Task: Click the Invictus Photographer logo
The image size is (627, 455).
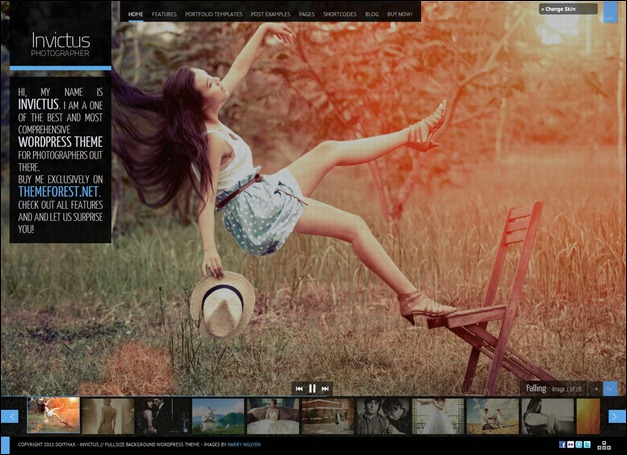Action: click(x=61, y=44)
